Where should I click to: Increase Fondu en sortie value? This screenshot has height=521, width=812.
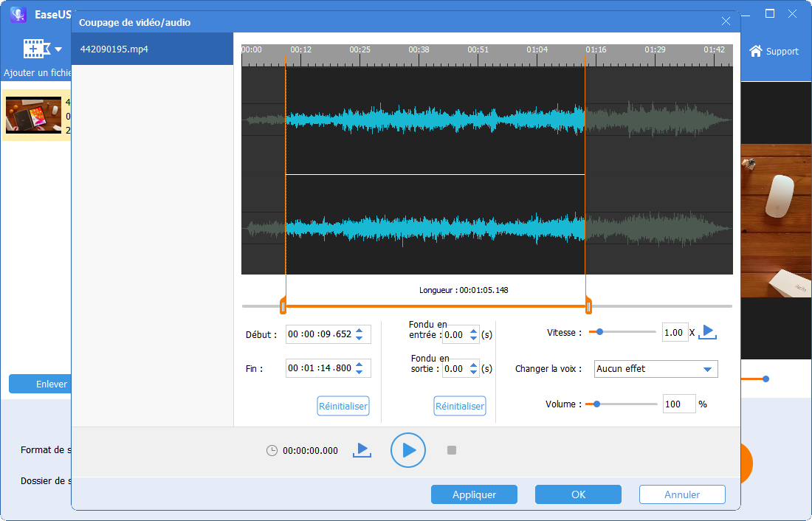tap(473, 365)
